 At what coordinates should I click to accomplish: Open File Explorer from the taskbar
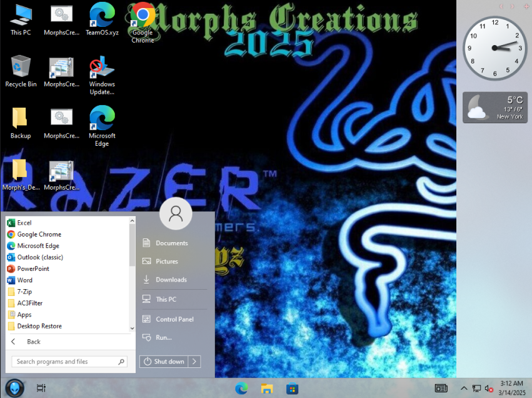point(267,388)
